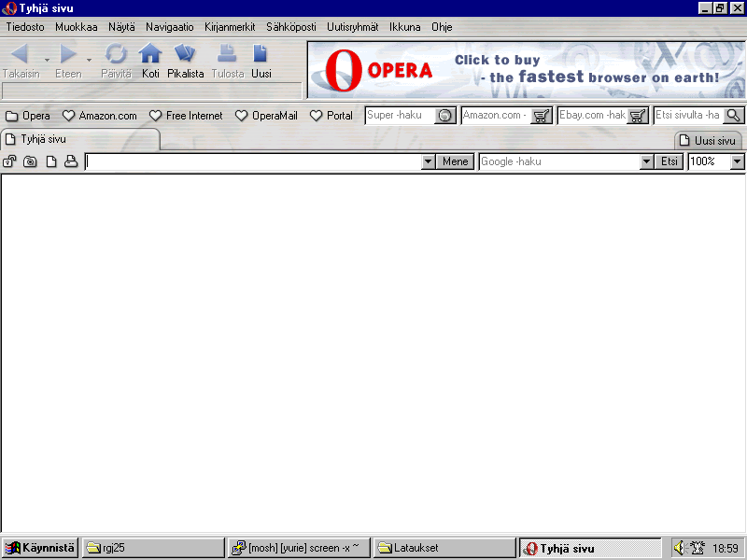Click Amazon.com search cart icon
This screenshot has width=747, height=560.
click(x=542, y=115)
